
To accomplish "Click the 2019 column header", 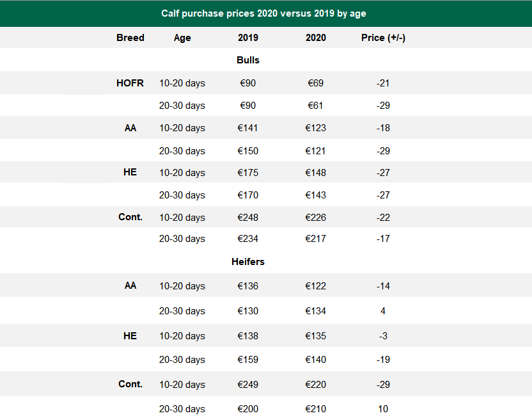I will [x=248, y=38].
